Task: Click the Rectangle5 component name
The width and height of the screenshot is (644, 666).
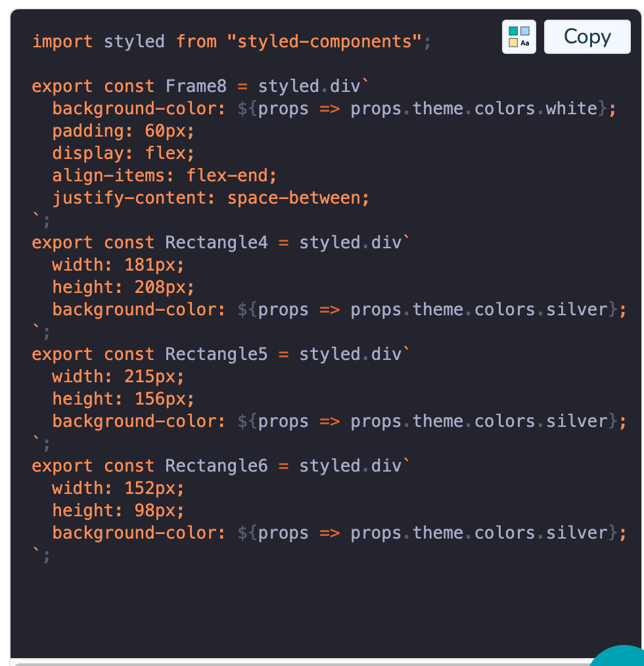Action: (x=216, y=354)
